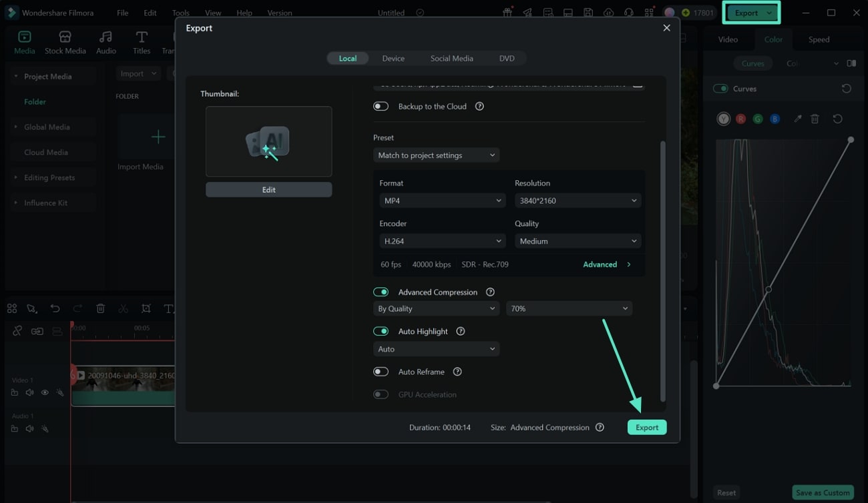This screenshot has height=503, width=868.
Task: Turn off the Auto Highlight toggle
Action: tap(381, 332)
